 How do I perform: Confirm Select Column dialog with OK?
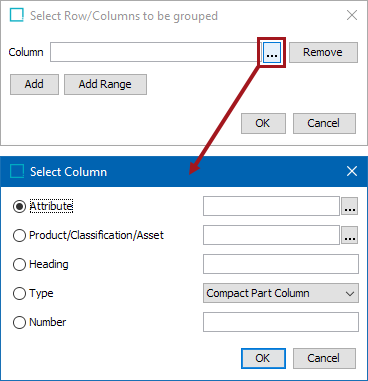coord(263,358)
